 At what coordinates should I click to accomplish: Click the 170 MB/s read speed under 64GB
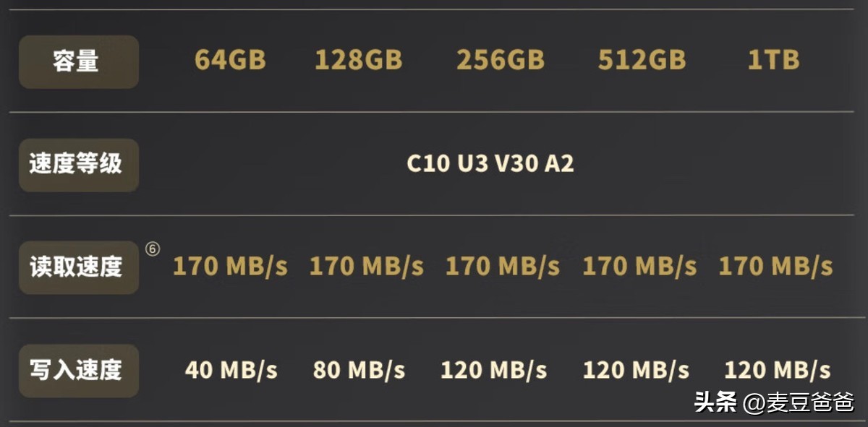point(230,267)
